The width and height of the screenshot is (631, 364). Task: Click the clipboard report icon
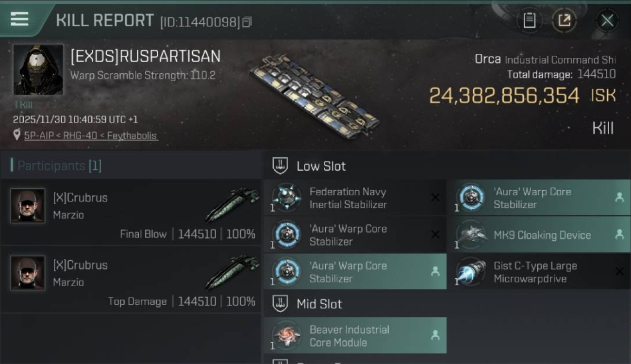(529, 20)
